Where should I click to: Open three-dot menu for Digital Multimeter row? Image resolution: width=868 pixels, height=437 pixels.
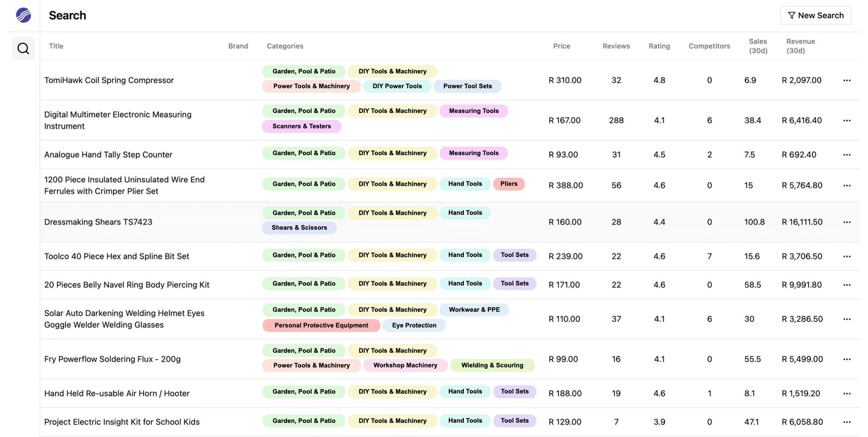point(847,121)
